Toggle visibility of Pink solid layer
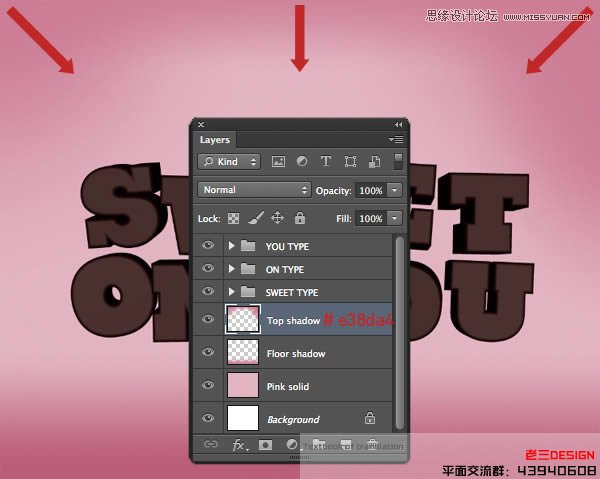Screen dimensions: 600x479 coord(208,386)
